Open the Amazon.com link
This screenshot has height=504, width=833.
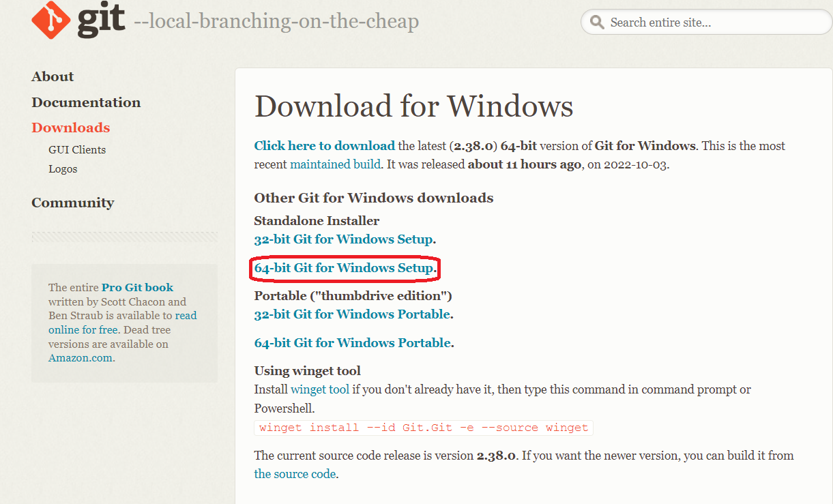pyautogui.click(x=81, y=358)
